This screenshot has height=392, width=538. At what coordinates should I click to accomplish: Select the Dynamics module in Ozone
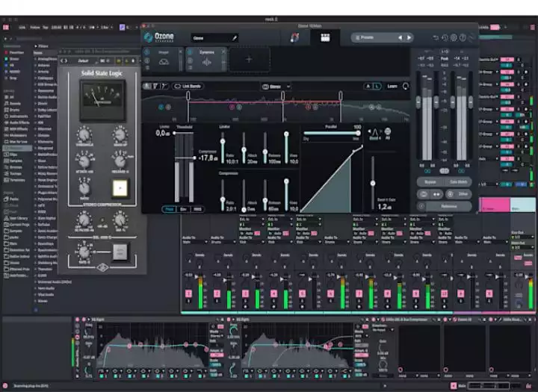pyautogui.click(x=206, y=59)
